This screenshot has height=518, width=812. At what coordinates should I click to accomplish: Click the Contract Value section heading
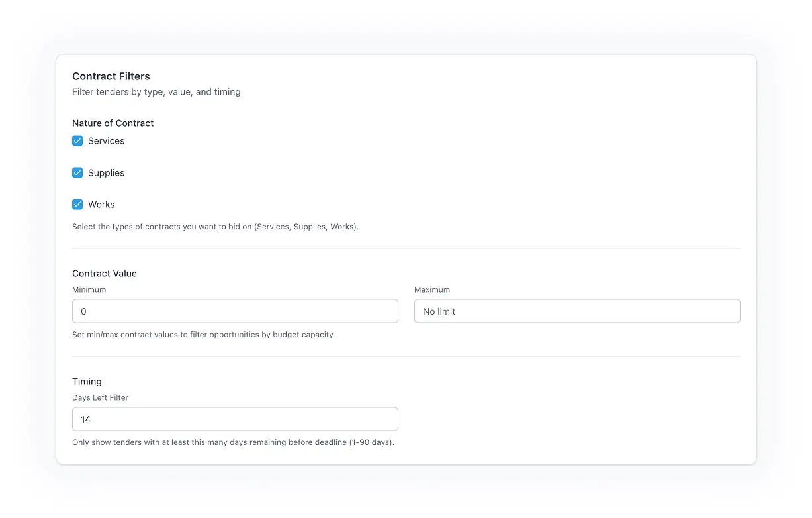point(105,273)
